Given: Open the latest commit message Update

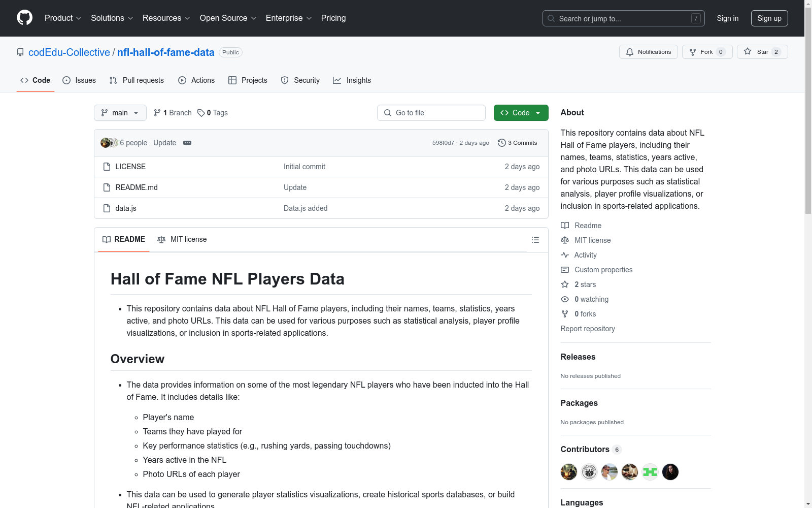Looking at the screenshot, I should [165, 143].
